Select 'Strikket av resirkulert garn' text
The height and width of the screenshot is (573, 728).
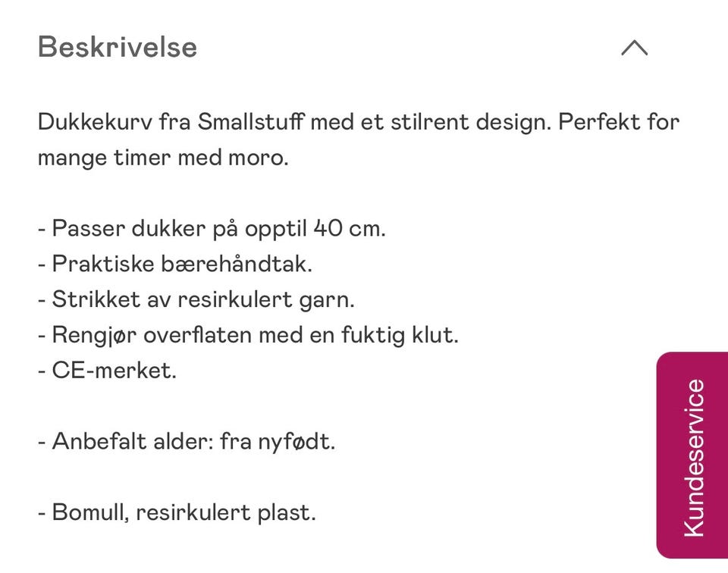click(x=197, y=299)
